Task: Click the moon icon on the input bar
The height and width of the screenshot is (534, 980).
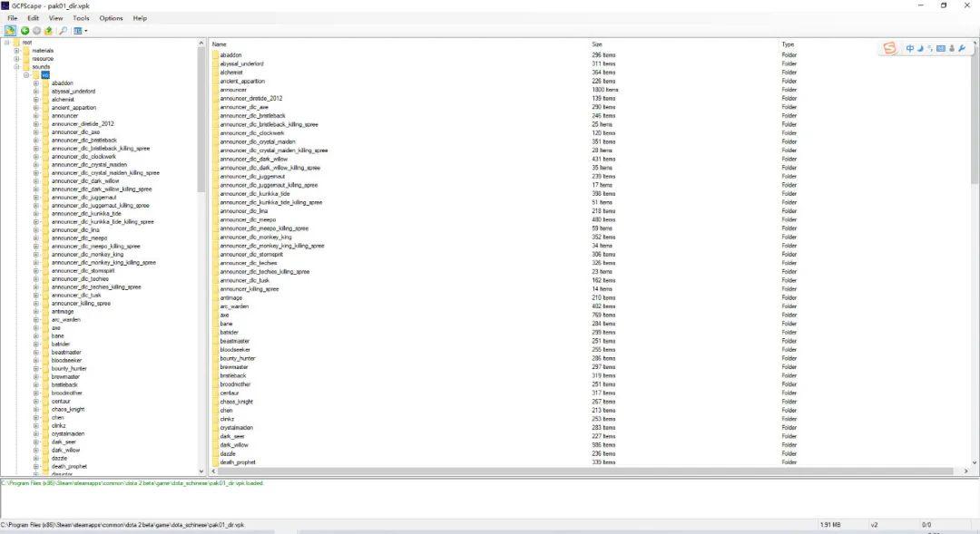Action: [921, 49]
